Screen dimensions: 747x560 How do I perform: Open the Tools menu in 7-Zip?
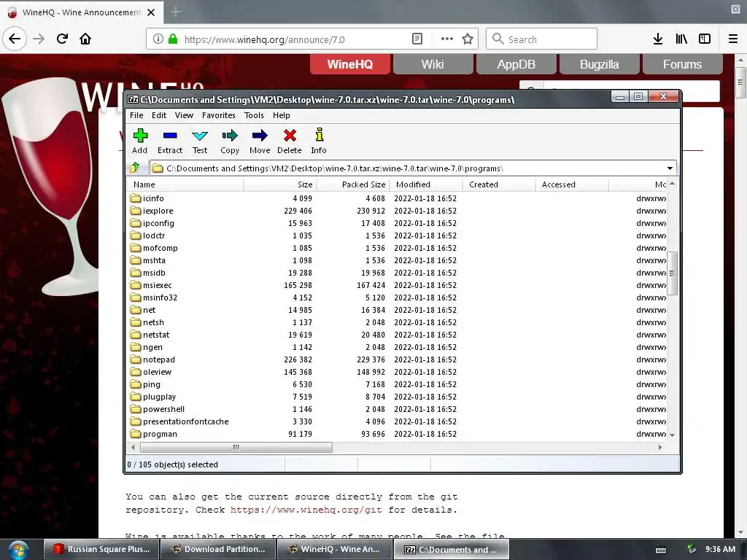(x=254, y=115)
